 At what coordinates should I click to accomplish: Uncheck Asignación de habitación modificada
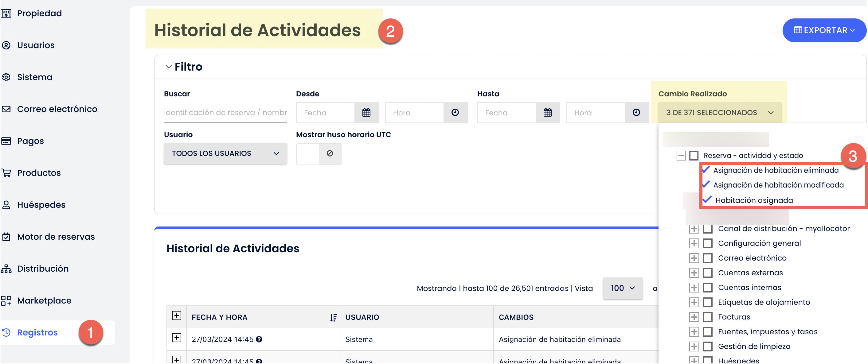[706, 185]
